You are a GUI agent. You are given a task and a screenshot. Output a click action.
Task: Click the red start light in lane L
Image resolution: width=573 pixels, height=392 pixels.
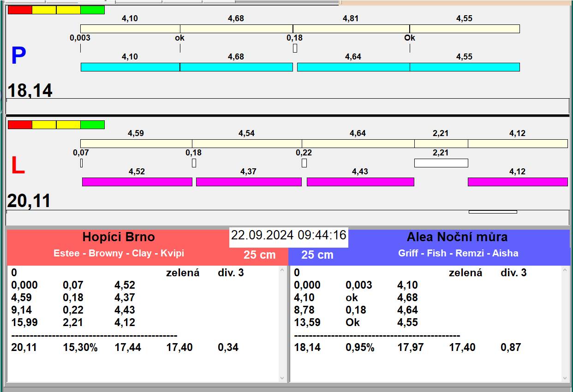tap(20, 125)
